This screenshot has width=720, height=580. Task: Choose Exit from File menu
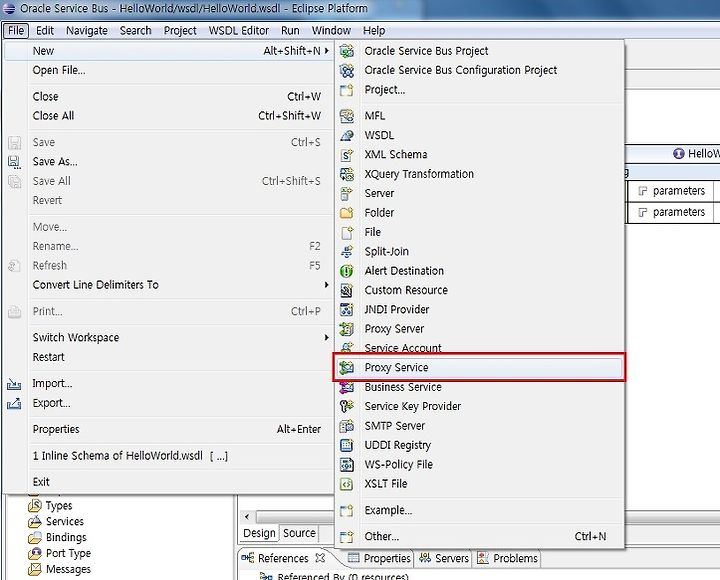pyautogui.click(x=168, y=482)
